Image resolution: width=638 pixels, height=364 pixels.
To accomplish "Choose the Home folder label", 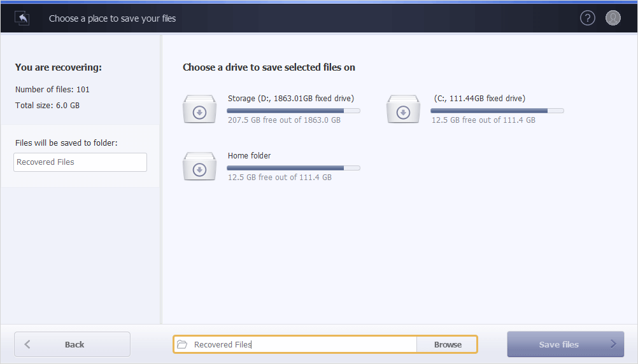I will (249, 156).
